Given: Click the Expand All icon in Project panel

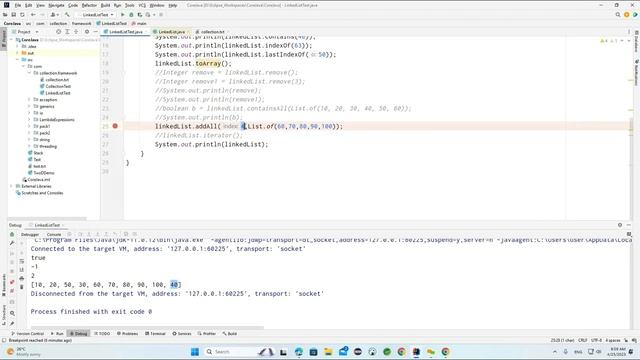Looking at the screenshot, I should pos(67,31).
